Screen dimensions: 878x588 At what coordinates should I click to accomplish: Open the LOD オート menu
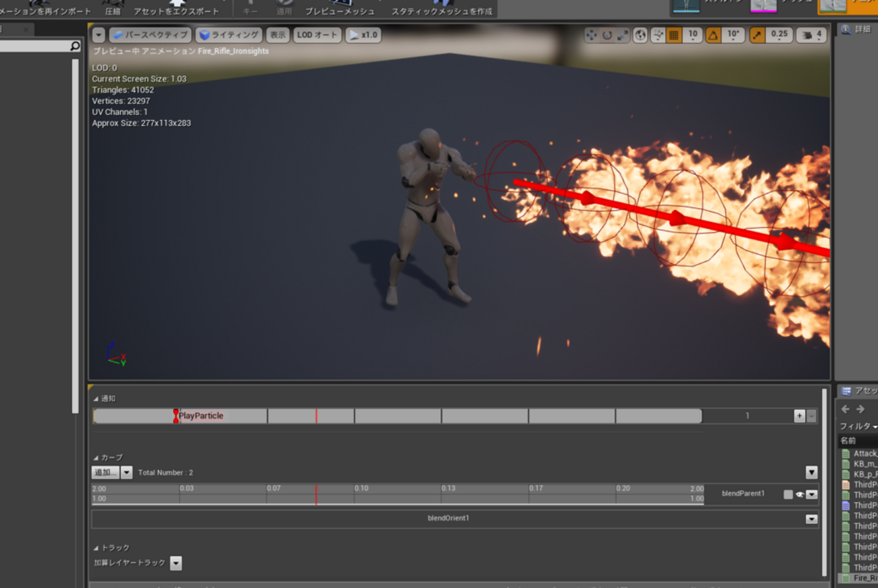[317, 35]
